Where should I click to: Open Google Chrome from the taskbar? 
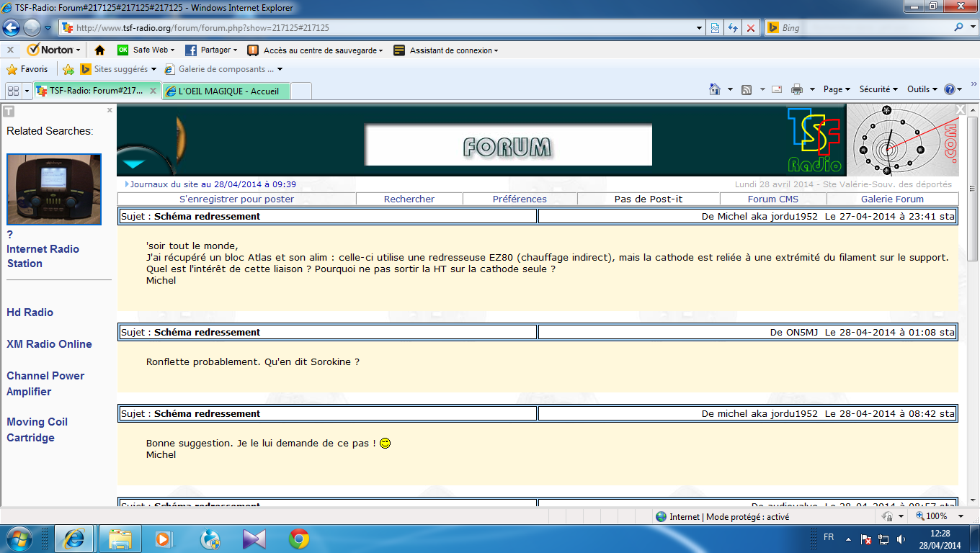(299, 538)
